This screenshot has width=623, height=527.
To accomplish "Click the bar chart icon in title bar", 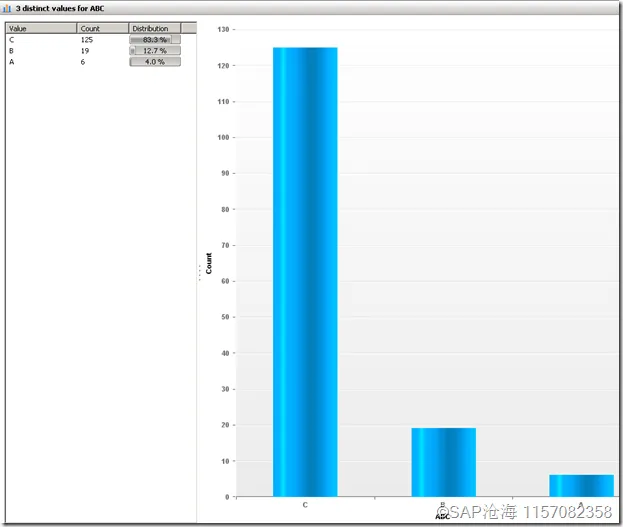I will (7, 8).
